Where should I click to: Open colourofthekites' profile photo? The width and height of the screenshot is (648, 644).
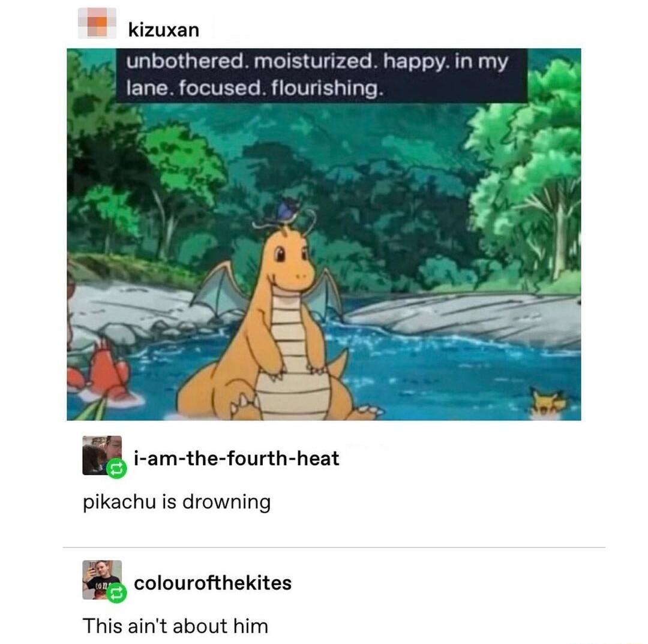pyautogui.click(x=102, y=580)
